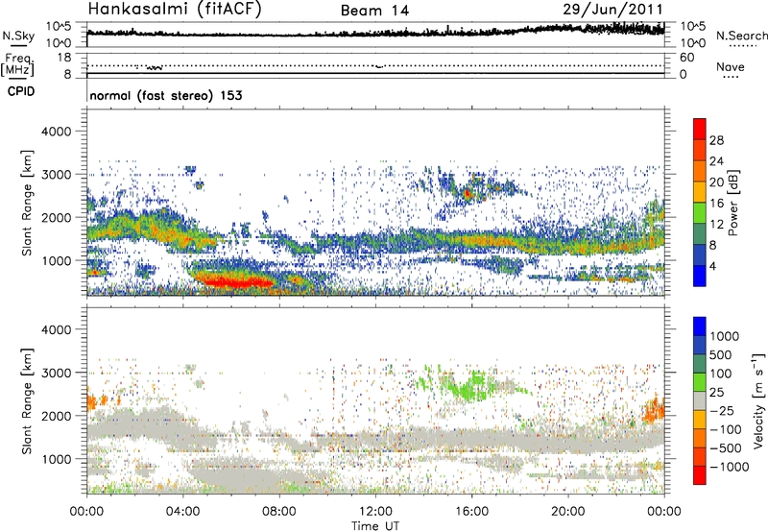Click the 'Nave' legend label

(731, 66)
